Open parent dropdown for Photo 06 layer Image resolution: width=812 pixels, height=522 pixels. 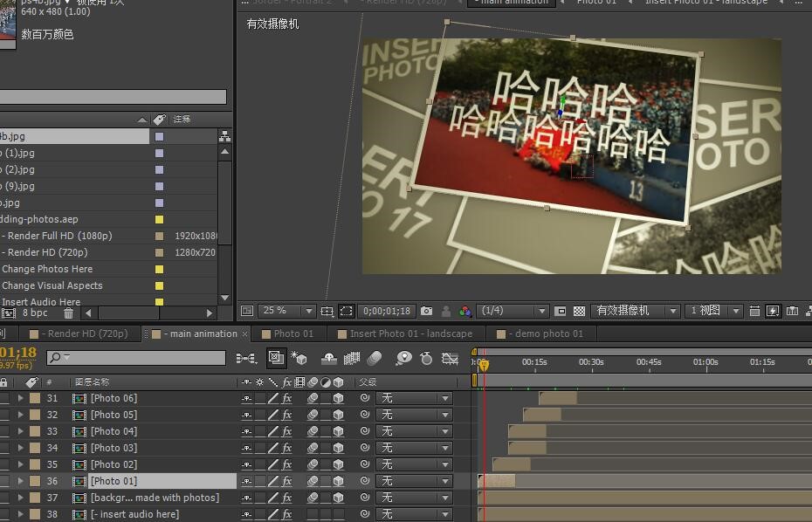414,398
